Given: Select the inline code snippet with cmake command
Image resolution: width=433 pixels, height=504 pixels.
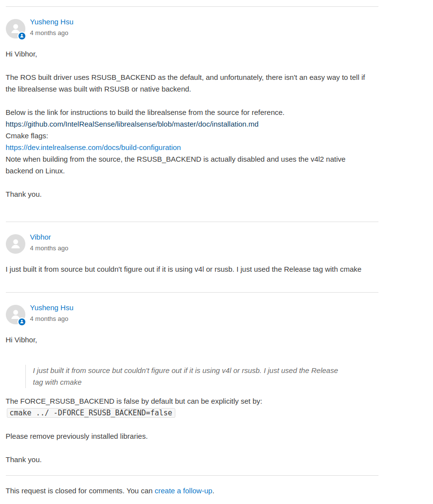Looking at the screenshot, I should (90, 412).
